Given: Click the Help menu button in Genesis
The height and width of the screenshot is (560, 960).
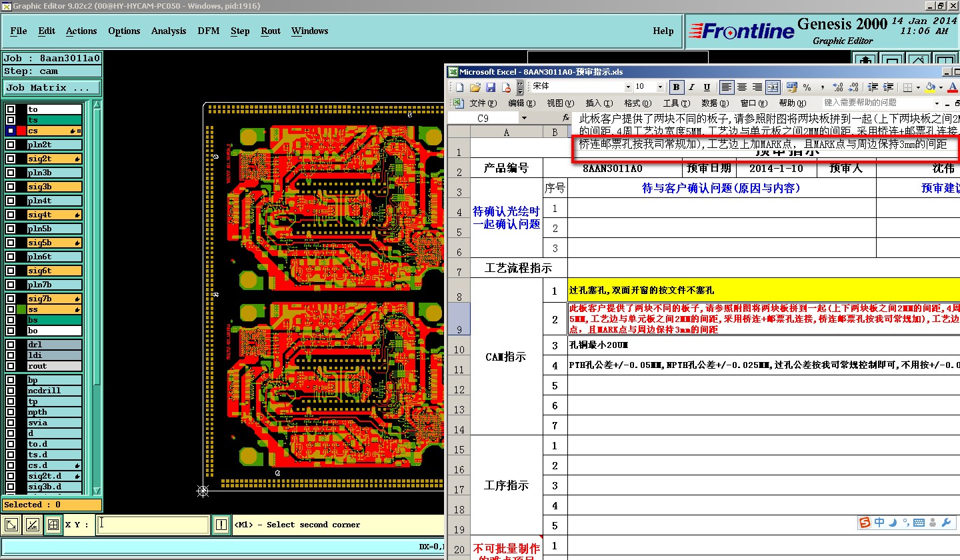Looking at the screenshot, I should (663, 31).
